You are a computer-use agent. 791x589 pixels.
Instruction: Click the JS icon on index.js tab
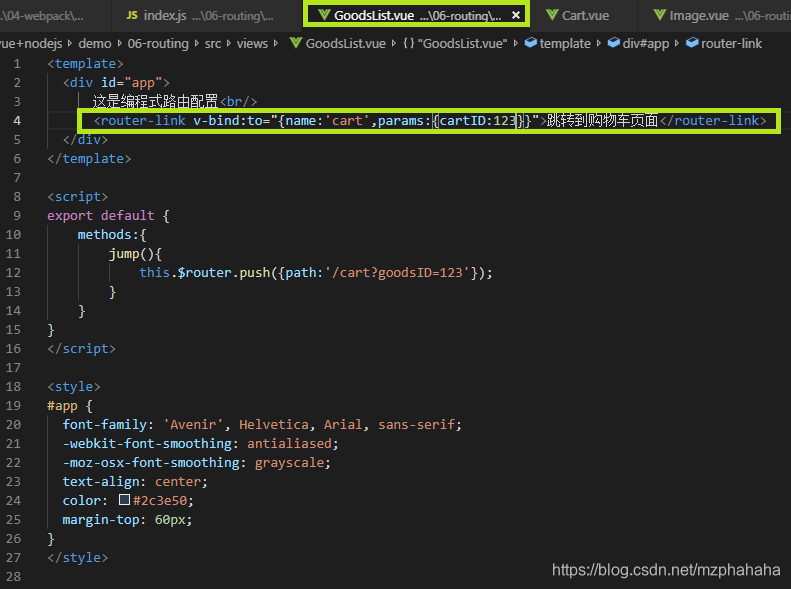pyautogui.click(x=132, y=15)
